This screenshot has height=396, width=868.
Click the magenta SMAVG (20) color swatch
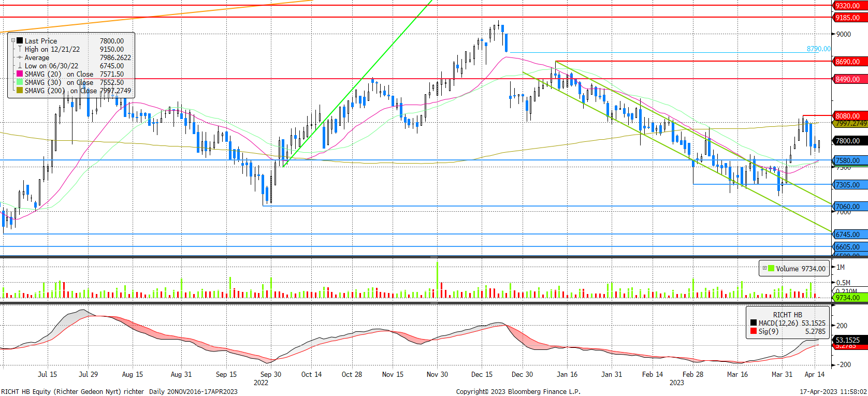point(20,74)
